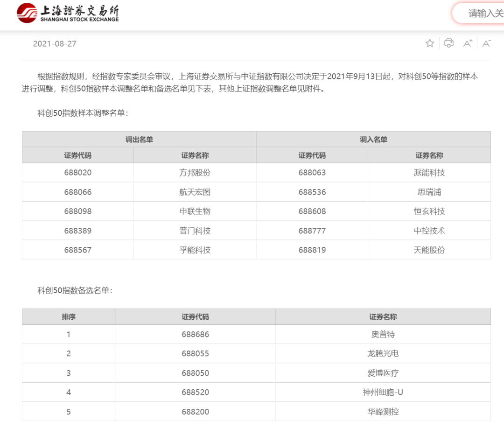
Task: Select 航天宏图 name cell
Action: (195, 192)
